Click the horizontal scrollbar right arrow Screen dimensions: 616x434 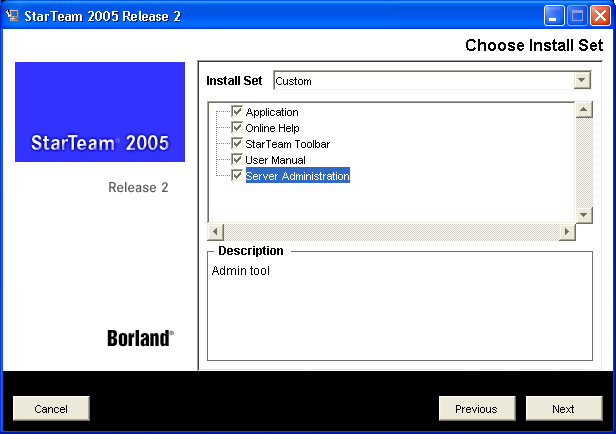[567, 232]
